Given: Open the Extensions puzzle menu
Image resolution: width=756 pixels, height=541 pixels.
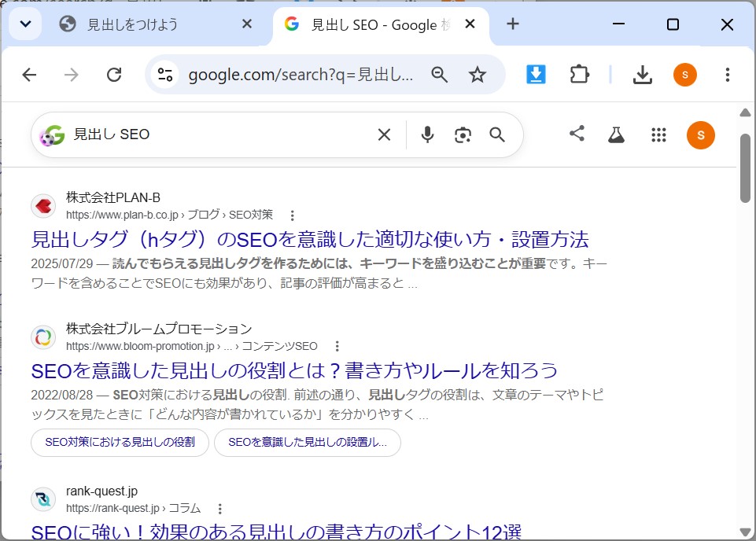Looking at the screenshot, I should click(579, 75).
